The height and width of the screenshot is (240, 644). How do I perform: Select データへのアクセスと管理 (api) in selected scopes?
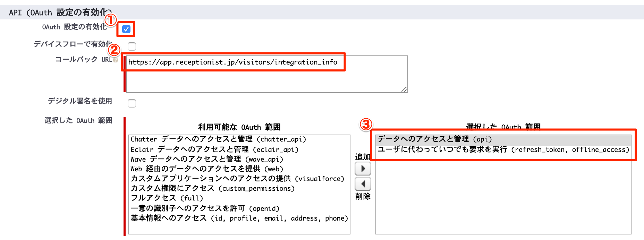click(x=435, y=139)
